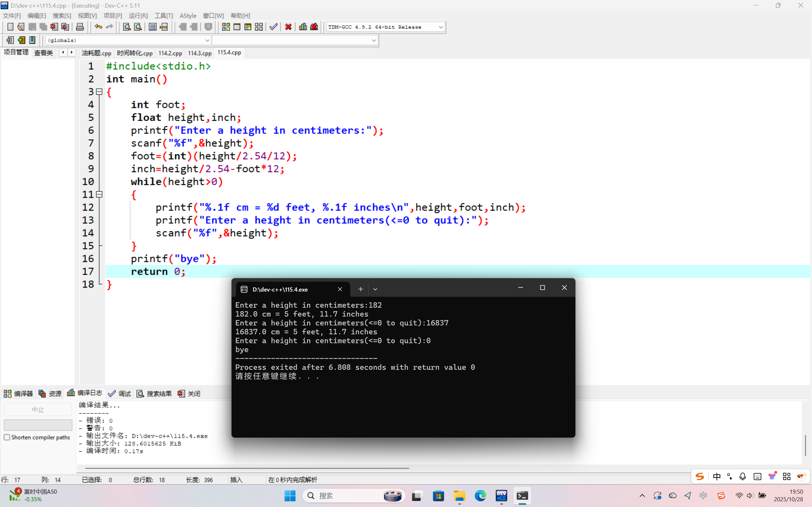Screen dimensions: 812x507
Task: Click the bar chart profile analysis icon
Action: 303,27
